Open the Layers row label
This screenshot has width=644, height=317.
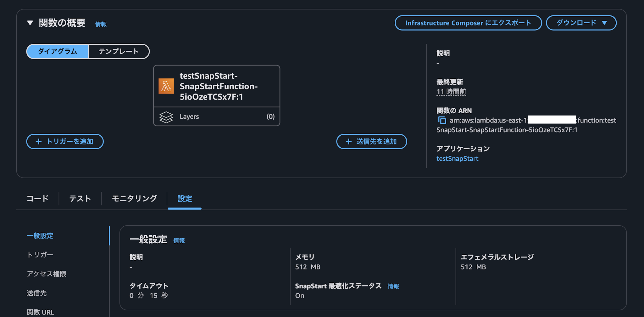(x=189, y=116)
